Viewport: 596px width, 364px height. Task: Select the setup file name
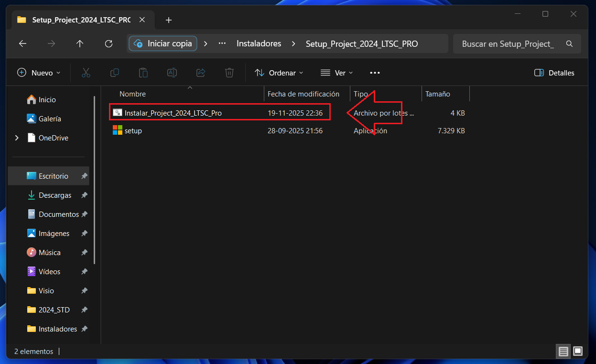pos(133,131)
